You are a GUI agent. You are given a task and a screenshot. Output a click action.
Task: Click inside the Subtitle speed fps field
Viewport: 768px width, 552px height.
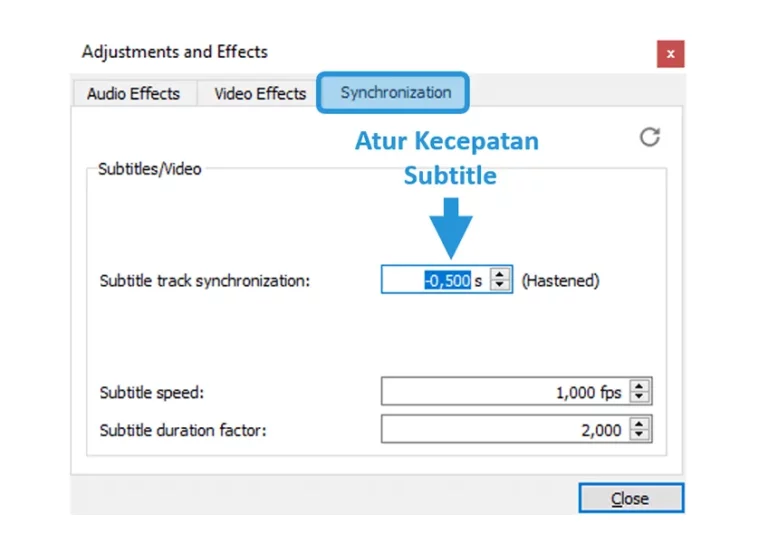tap(505, 391)
